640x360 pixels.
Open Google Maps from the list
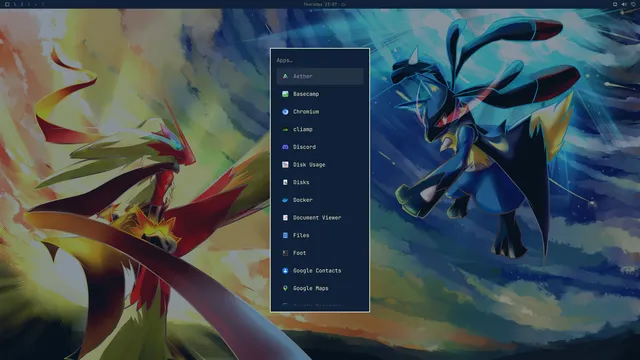[x=320, y=288]
